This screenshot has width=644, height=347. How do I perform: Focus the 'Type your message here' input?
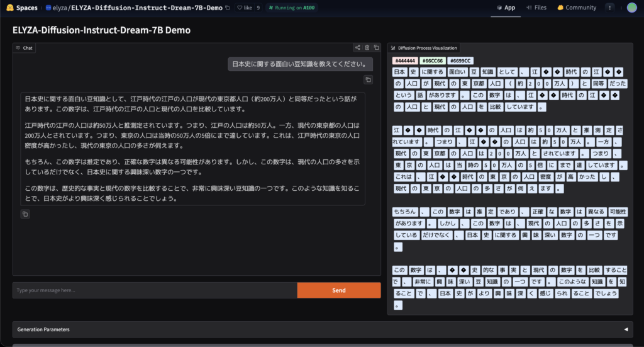(155, 290)
